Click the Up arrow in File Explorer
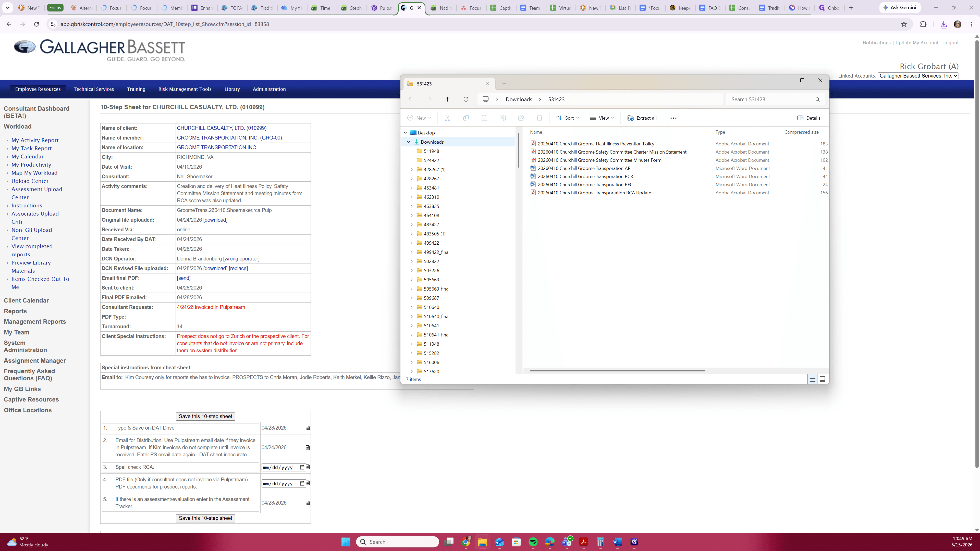The height and width of the screenshot is (551, 980). (447, 99)
